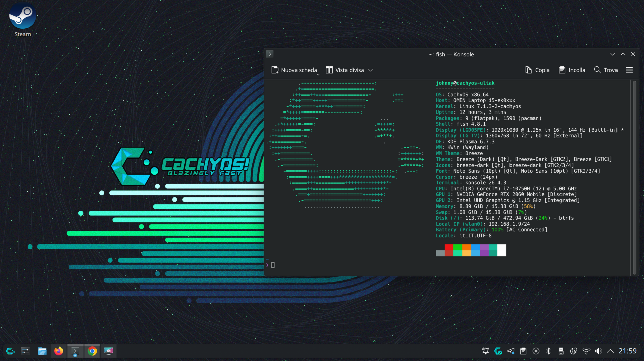
Task: Click the "WM: KWin (Wayland)" line
Action: pos(462,147)
